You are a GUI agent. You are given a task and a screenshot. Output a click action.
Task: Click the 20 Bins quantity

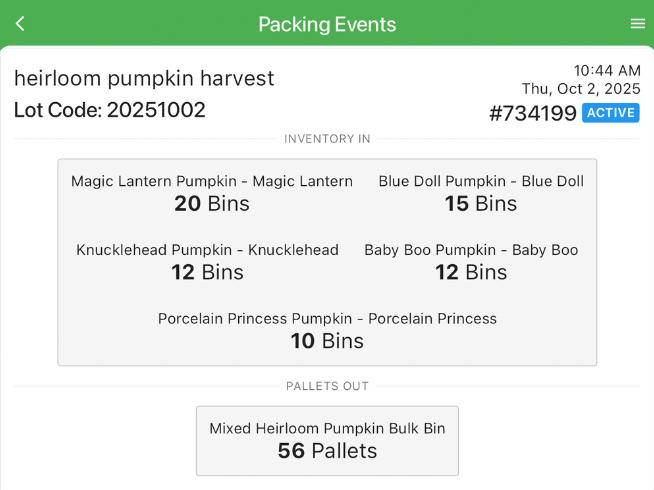click(x=212, y=204)
